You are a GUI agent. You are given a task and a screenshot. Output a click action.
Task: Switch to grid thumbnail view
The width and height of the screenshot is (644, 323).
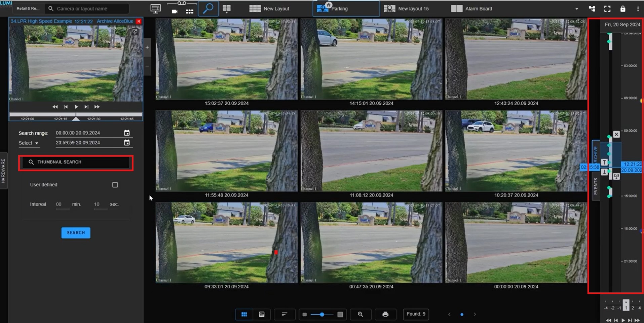pyautogui.click(x=244, y=314)
